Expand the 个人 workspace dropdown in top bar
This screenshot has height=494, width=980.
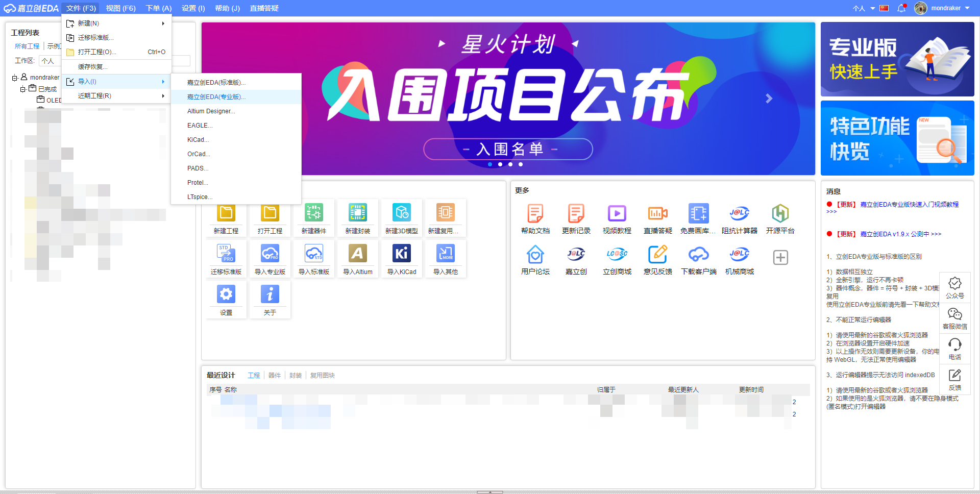864,8
